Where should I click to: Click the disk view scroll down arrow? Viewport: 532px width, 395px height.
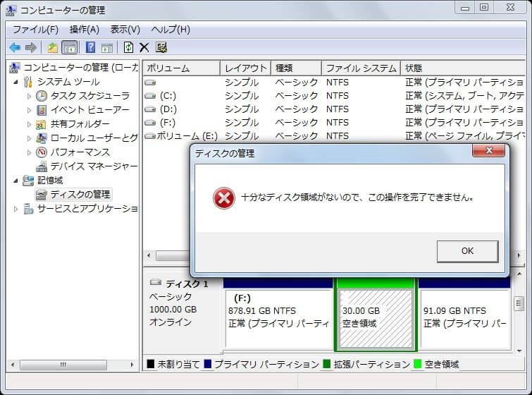519,351
